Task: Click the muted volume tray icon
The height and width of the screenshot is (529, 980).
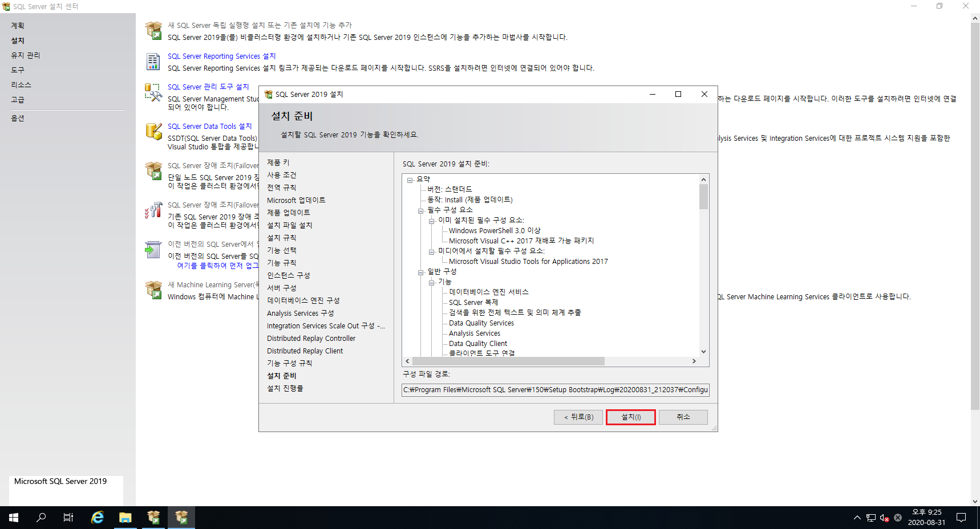Action: click(x=884, y=518)
